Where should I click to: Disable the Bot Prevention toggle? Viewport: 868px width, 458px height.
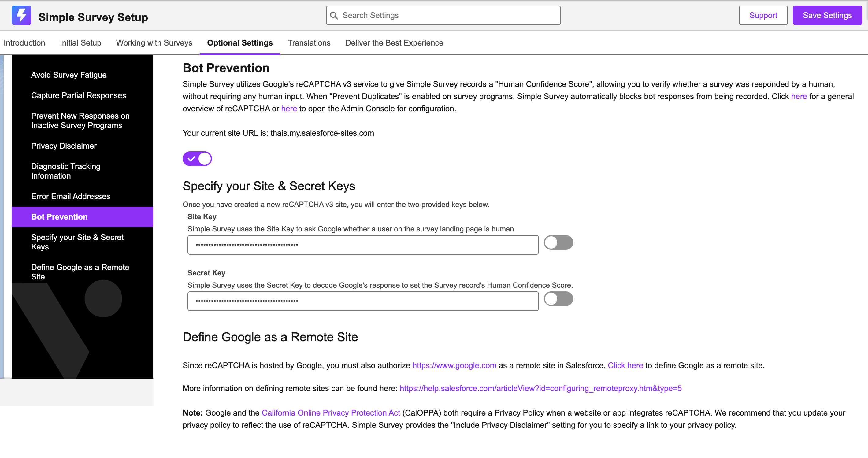point(197,159)
